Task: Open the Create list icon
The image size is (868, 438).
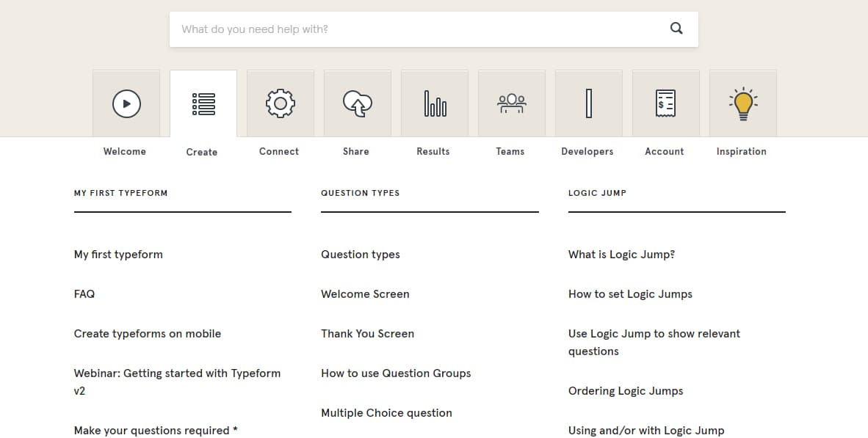Action: pos(203,103)
